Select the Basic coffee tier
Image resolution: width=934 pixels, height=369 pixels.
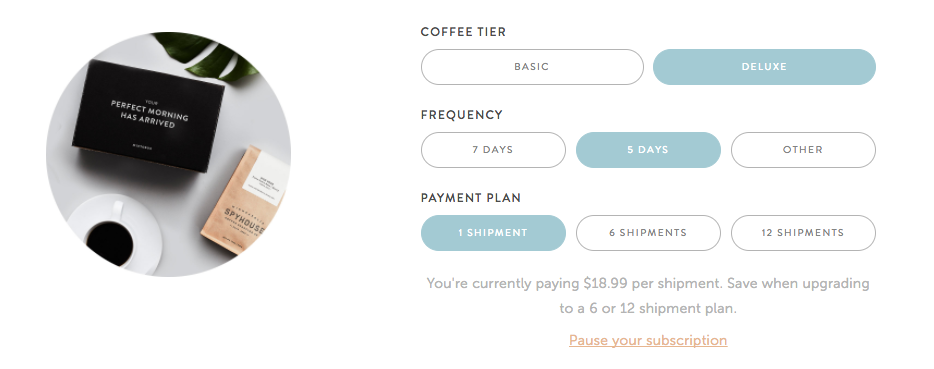[x=532, y=67]
